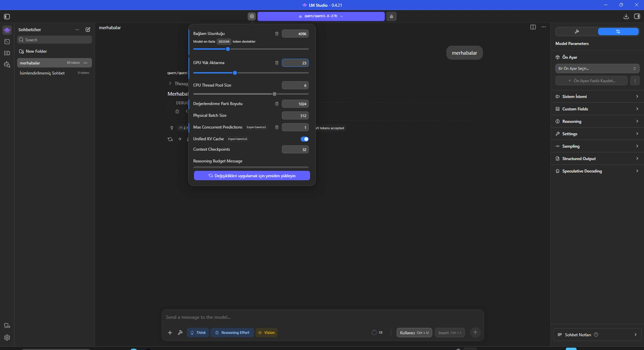This screenshot has height=350, width=644.
Task: Click the Physical Batch Size value field
Action: (x=295, y=115)
